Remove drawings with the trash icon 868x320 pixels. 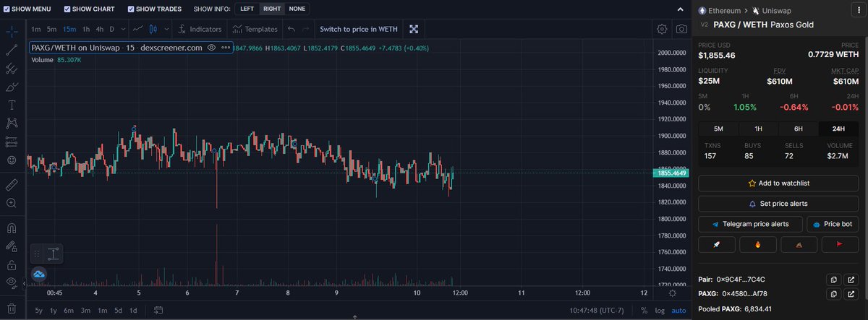pos(12,308)
